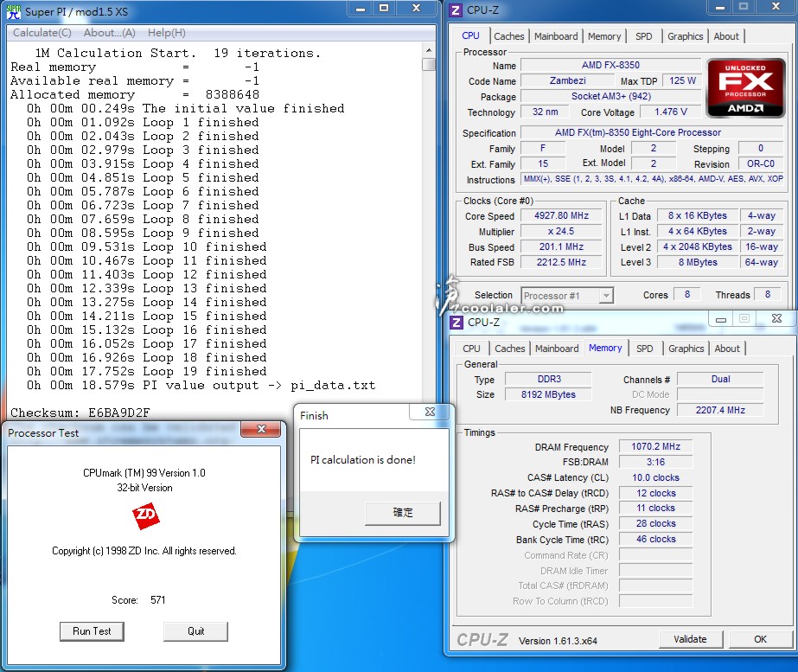Click the Channels # Dual value
Screen dimensions: 798x672
pos(720,380)
